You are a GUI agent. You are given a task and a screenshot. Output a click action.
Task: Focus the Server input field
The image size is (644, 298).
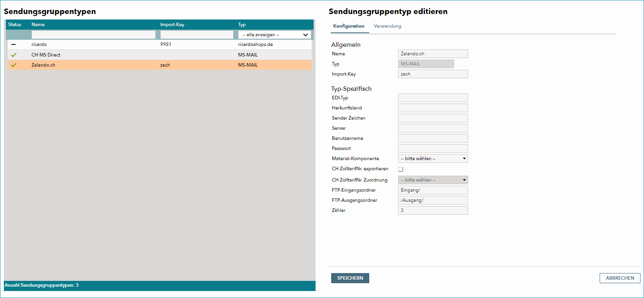(433, 128)
